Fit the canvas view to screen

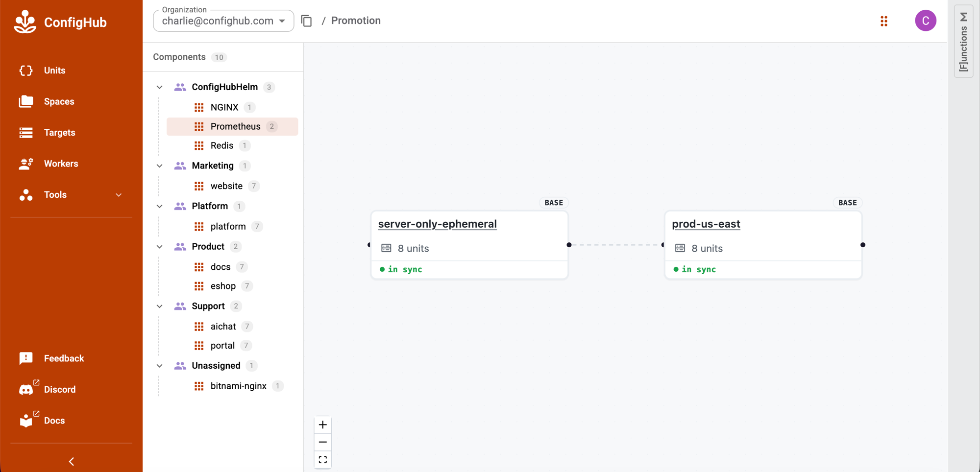pos(322,460)
